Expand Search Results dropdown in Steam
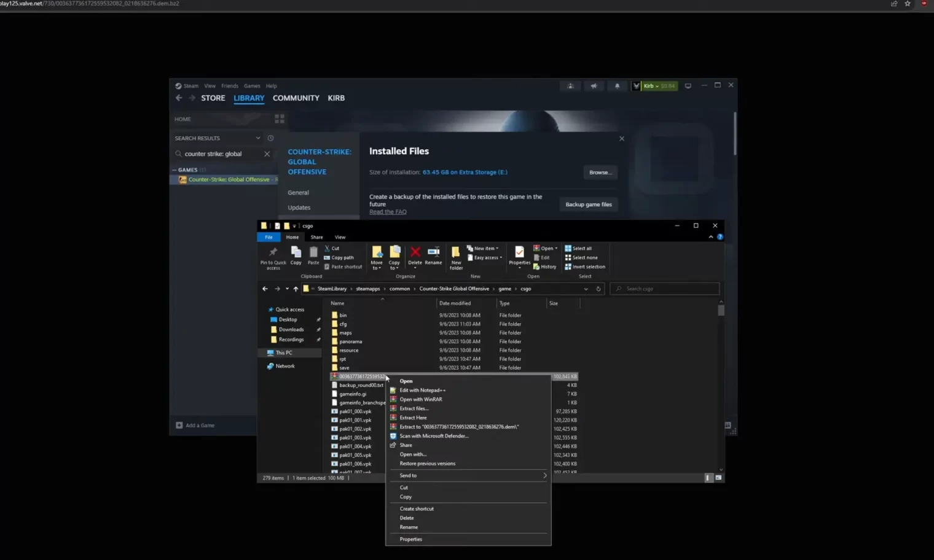 258,138
